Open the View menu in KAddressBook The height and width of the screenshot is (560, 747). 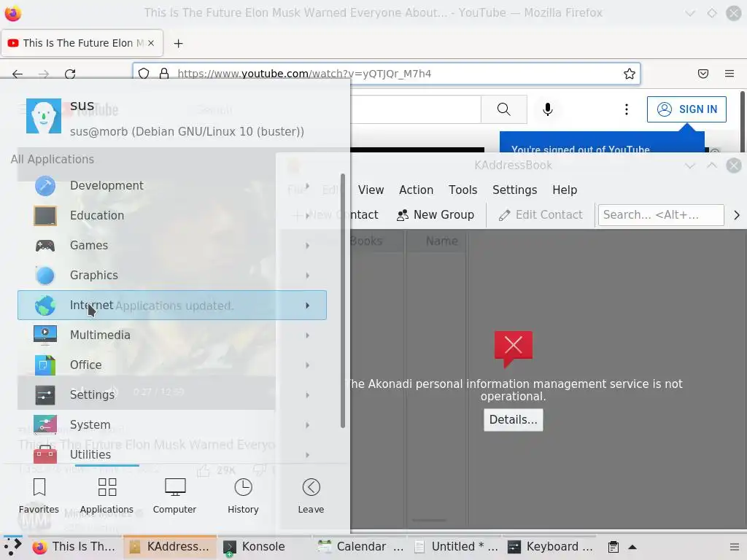pyautogui.click(x=371, y=190)
